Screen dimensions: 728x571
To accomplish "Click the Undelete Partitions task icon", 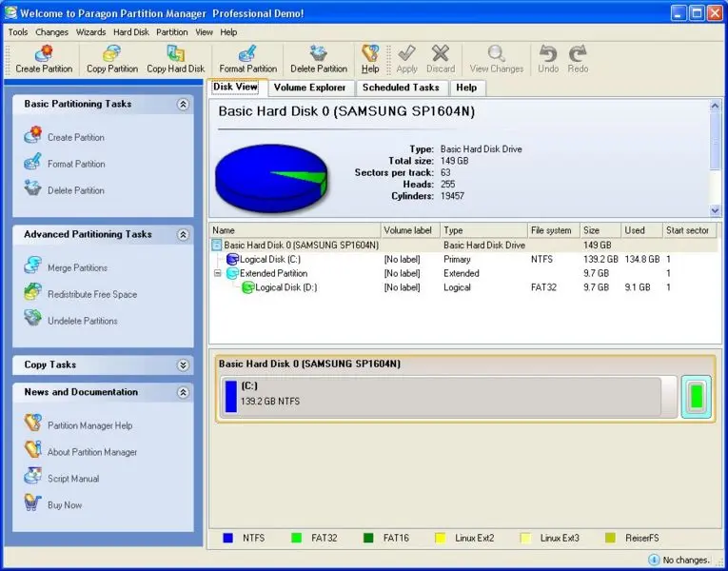I will coord(33,319).
